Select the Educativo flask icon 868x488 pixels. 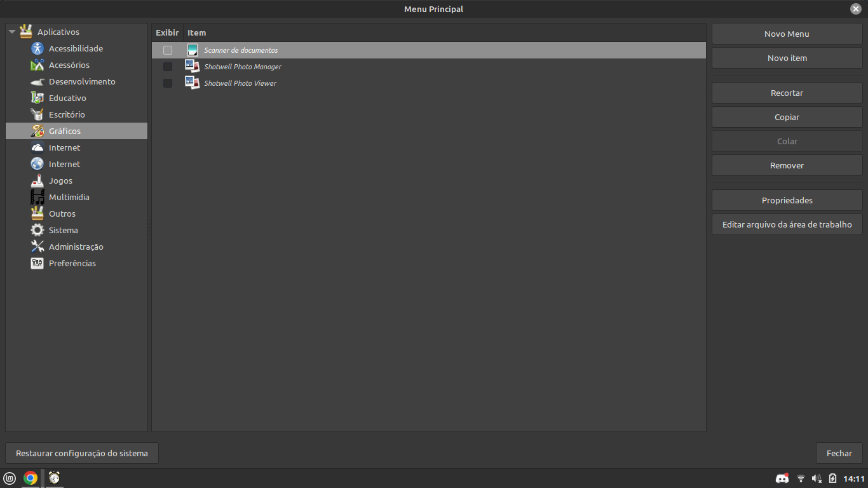[x=37, y=98]
